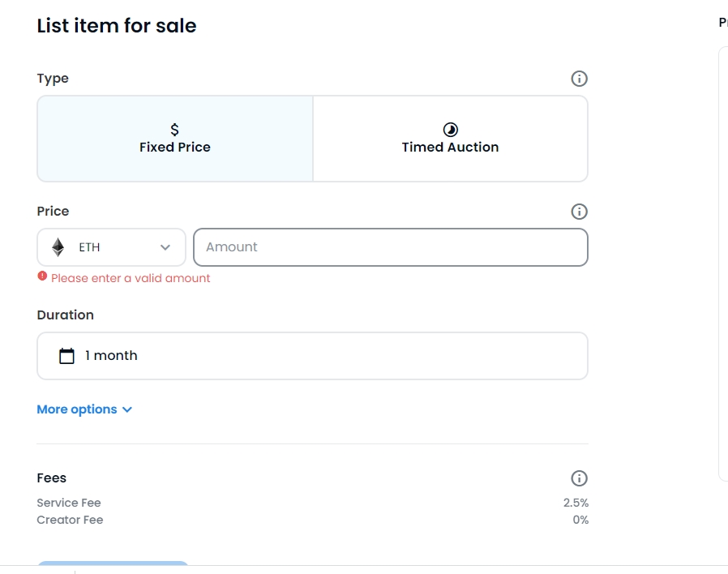Screen dimensions: 728x574
Task: Click the 'Please enter a valid amount' message
Action: pos(131,278)
